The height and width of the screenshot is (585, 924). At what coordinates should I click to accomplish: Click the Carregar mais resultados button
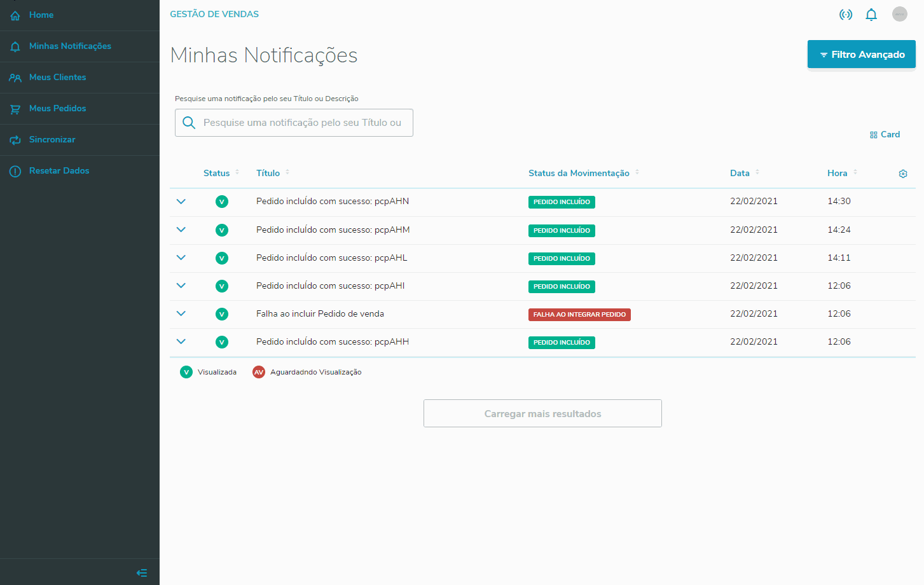[542, 413]
